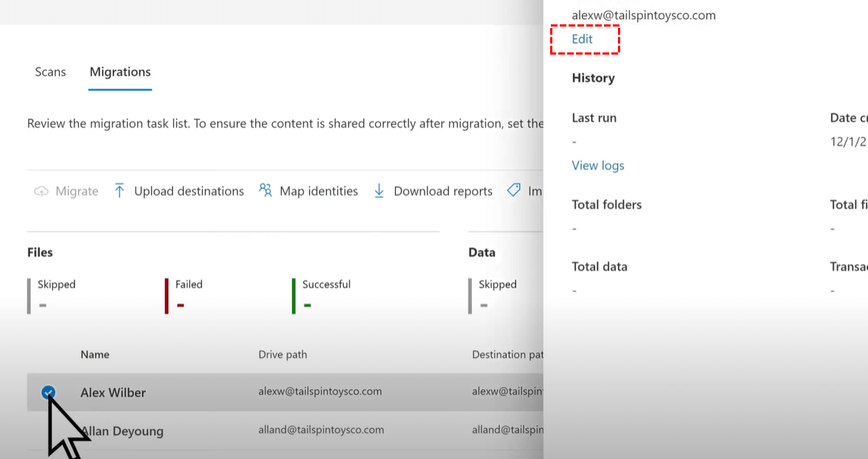Click alland@tailspintoysco.com drive path cell
Screen dimensions: 868x459
click(x=322, y=429)
